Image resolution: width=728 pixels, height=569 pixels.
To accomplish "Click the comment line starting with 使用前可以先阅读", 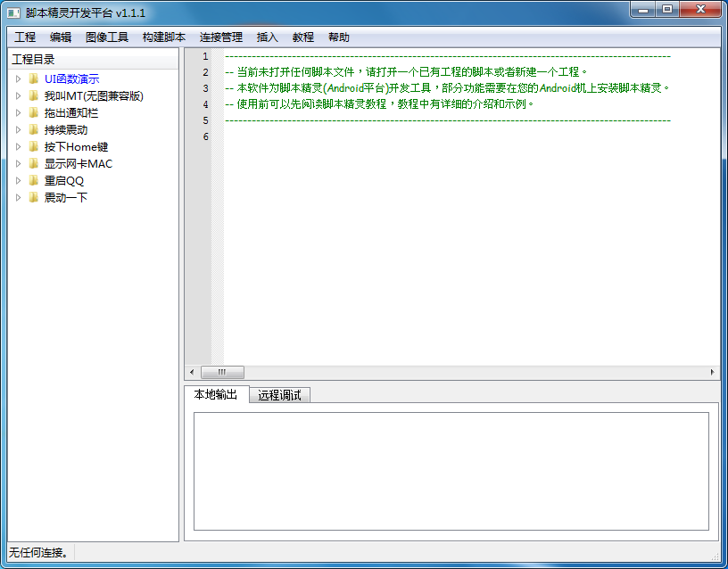I will click(380, 104).
